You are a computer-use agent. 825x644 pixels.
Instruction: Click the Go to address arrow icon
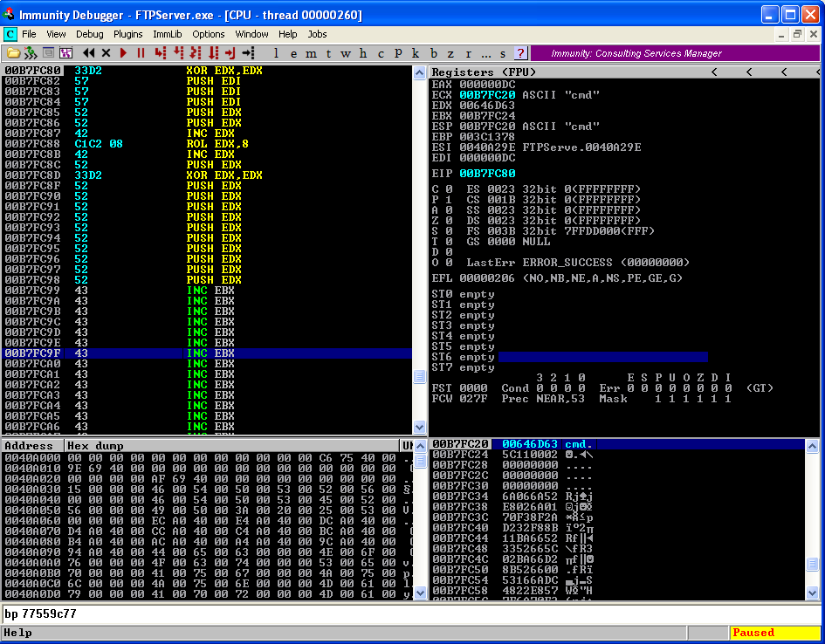coord(248,53)
